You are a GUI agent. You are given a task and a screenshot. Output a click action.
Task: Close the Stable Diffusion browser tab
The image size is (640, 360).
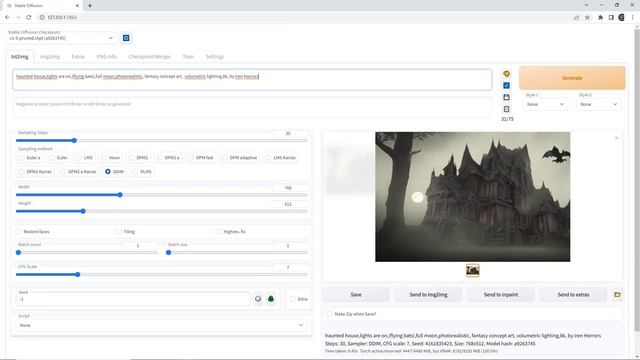pyautogui.click(x=77, y=6)
